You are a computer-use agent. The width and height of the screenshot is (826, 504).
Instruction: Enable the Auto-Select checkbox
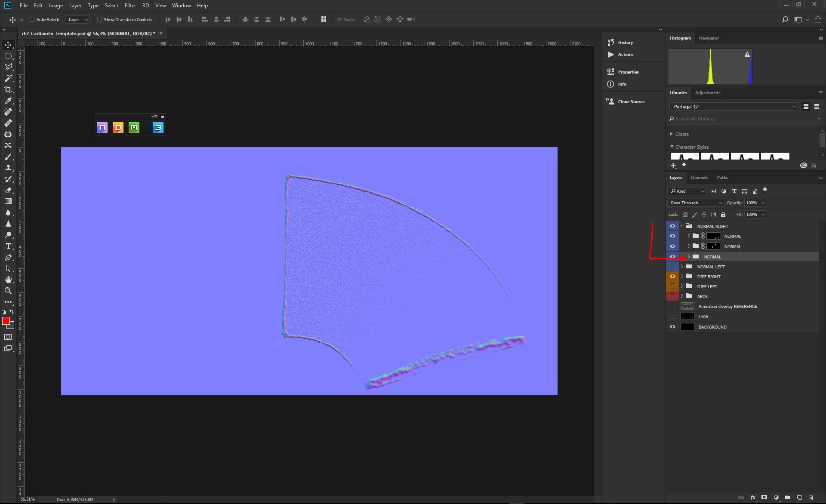(x=32, y=19)
